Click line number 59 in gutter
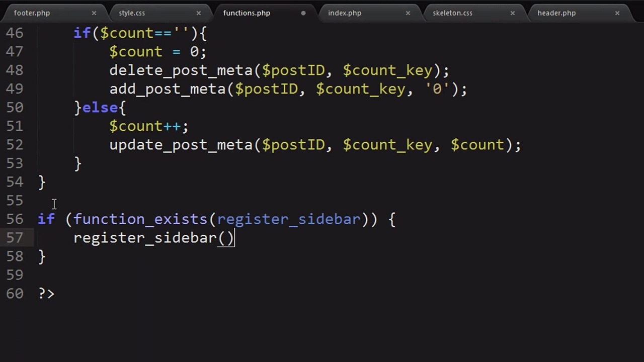 tap(15, 275)
